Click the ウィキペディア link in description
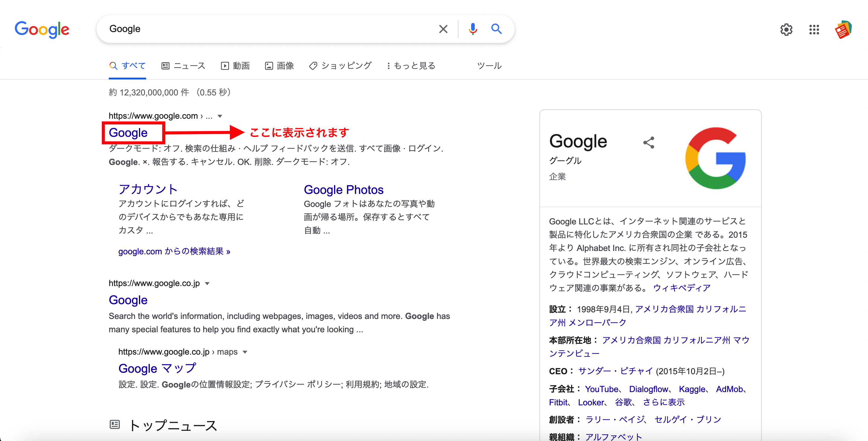Image resolution: width=868 pixels, height=441 pixels. coord(682,288)
